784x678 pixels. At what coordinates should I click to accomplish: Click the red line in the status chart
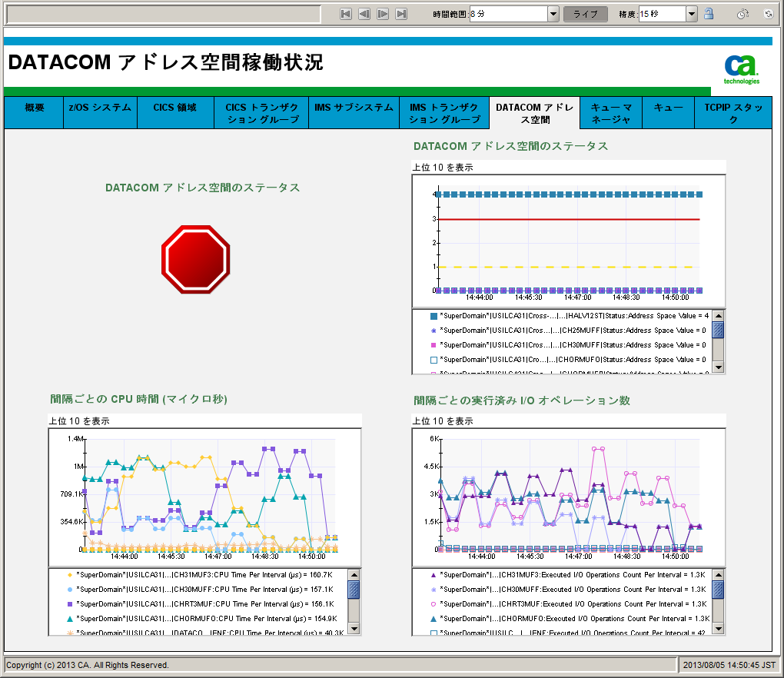569,220
